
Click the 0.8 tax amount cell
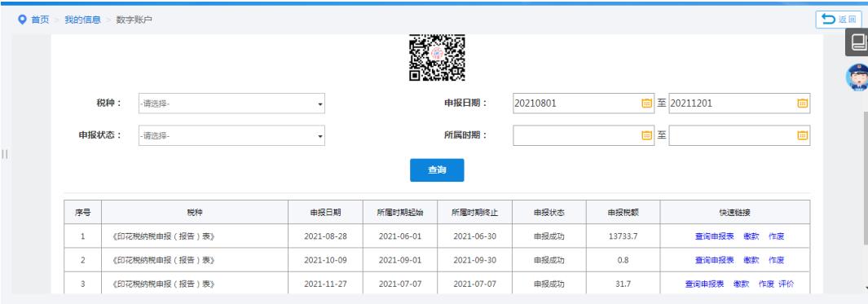click(623, 260)
